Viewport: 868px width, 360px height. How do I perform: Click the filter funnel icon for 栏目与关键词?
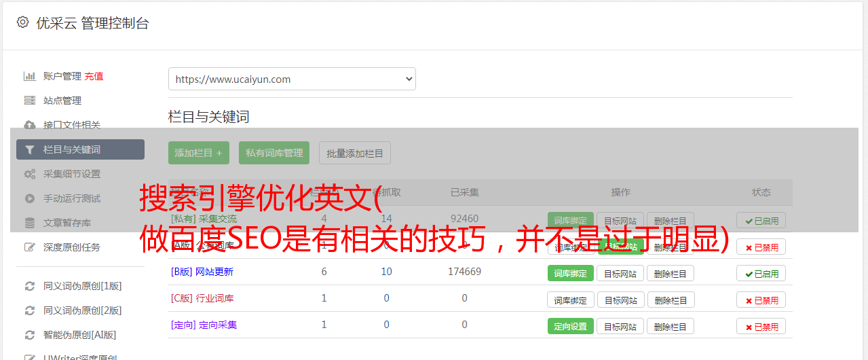[x=30, y=149]
